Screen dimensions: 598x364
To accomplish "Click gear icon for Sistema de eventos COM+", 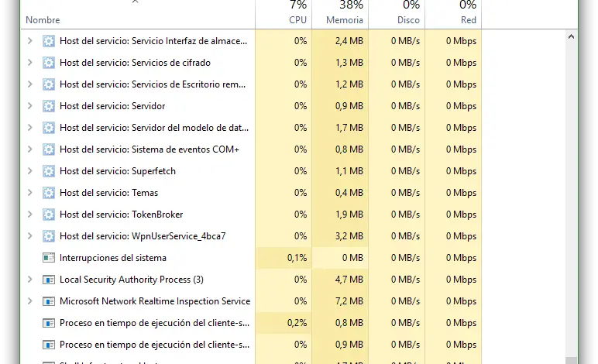I will tap(49, 149).
